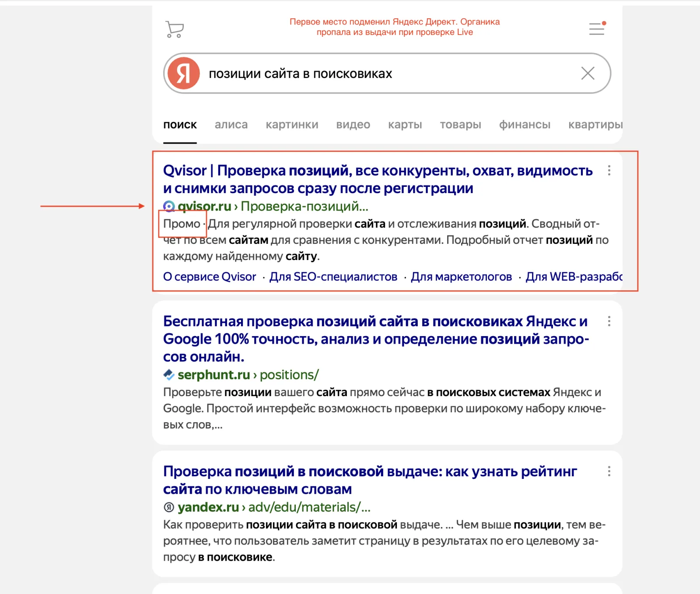Image resolution: width=700 pixels, height=594 pixels.
Task: Focus the search field with позиции сайта query
Action: (387, 73)
